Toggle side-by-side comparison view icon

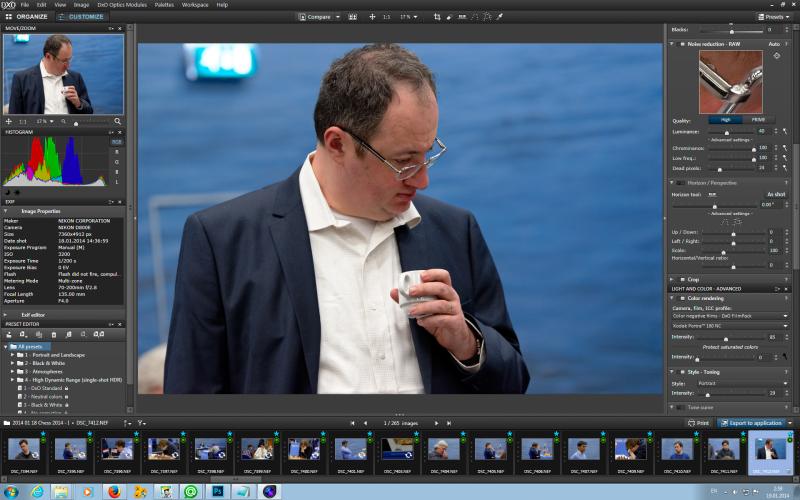(353, 17)
